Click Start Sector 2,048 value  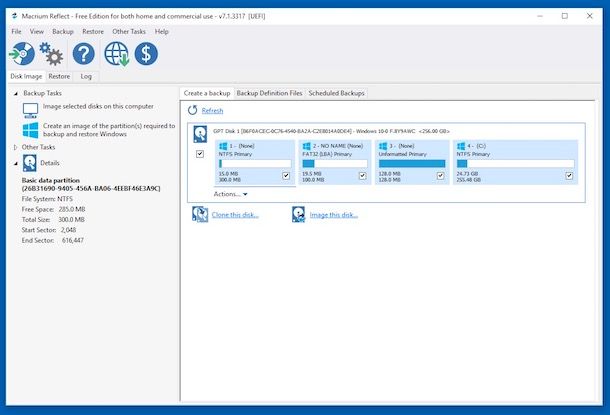tap(68, 230)
